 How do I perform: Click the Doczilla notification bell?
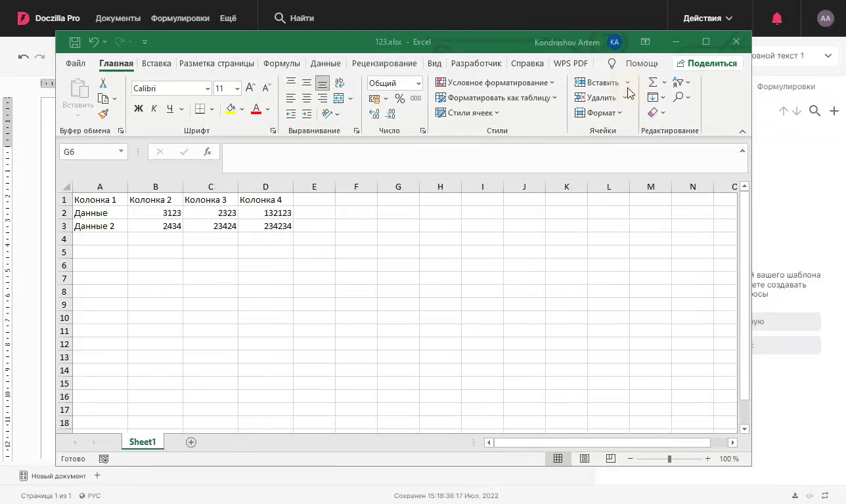[777, 18]
